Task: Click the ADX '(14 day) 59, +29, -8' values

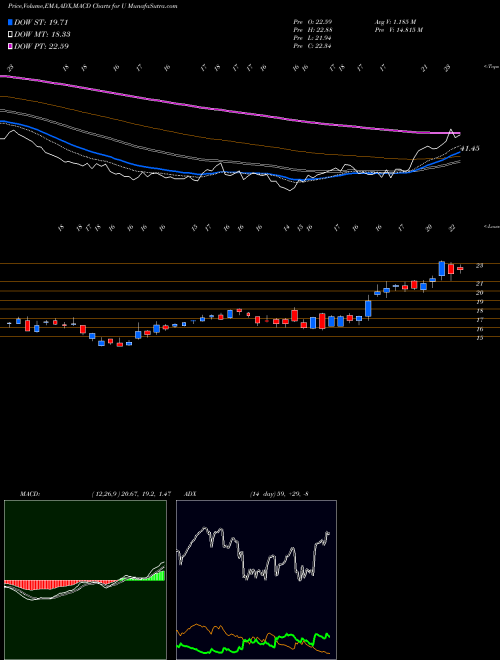Action: (x=279, y=494)
